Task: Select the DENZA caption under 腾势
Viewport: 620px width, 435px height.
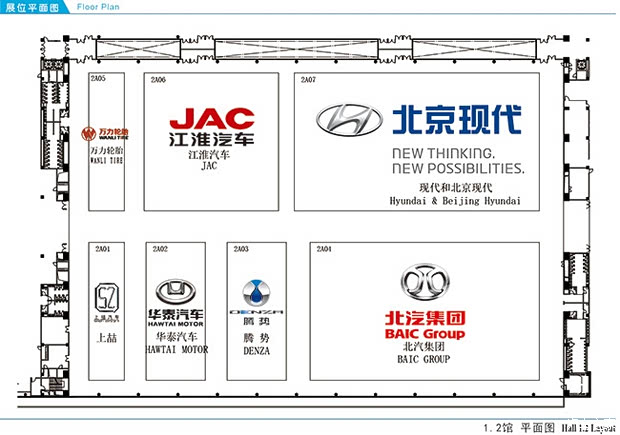Action: click(258, 350)
